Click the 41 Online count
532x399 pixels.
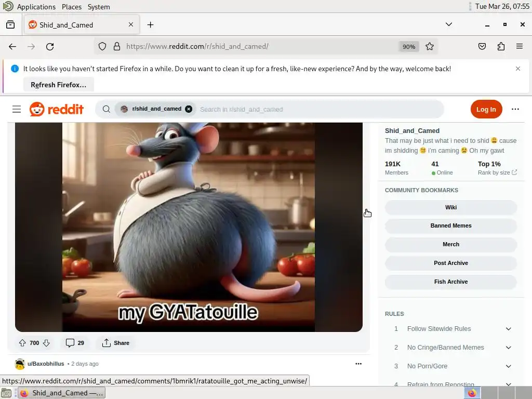click(442, 168)
